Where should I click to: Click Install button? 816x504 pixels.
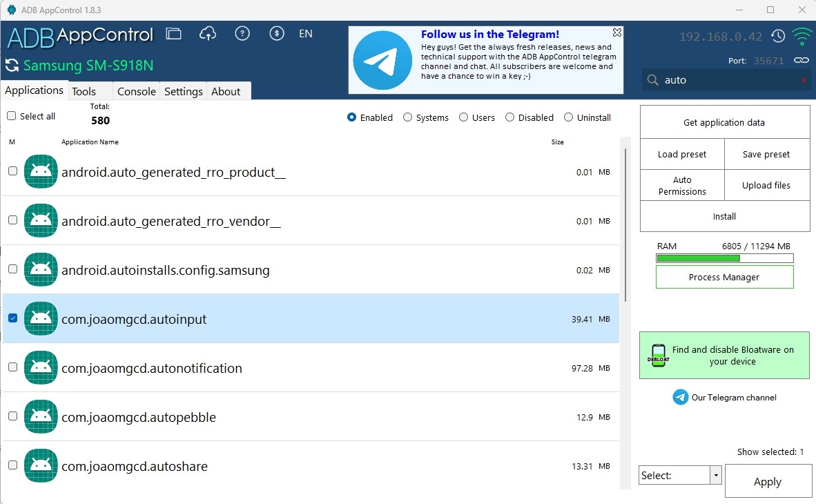tap(724, 216)
